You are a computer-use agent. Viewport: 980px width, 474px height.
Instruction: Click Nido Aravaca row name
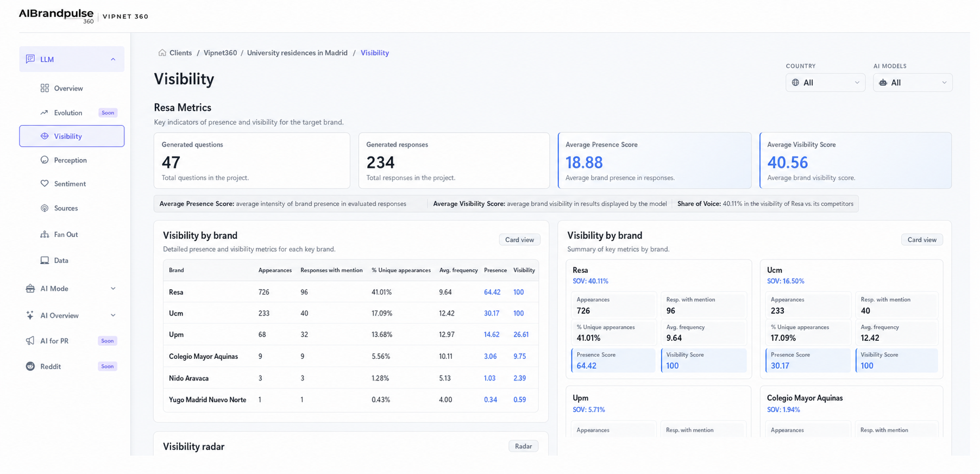(189, 378)
